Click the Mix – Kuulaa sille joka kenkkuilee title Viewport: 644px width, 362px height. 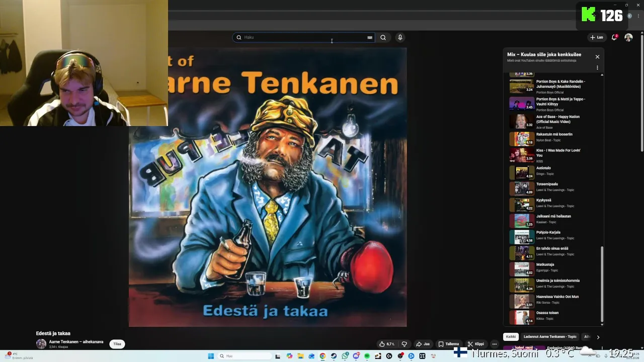point(544,54)
